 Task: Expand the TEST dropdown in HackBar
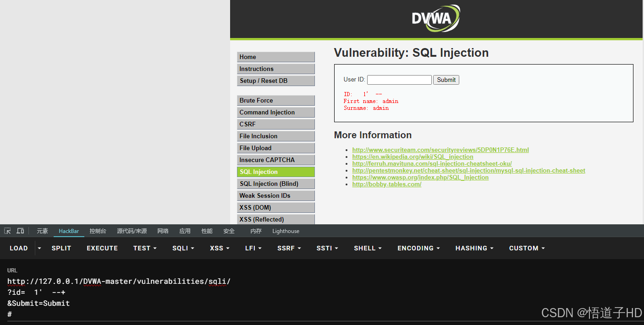click(145, 248)
